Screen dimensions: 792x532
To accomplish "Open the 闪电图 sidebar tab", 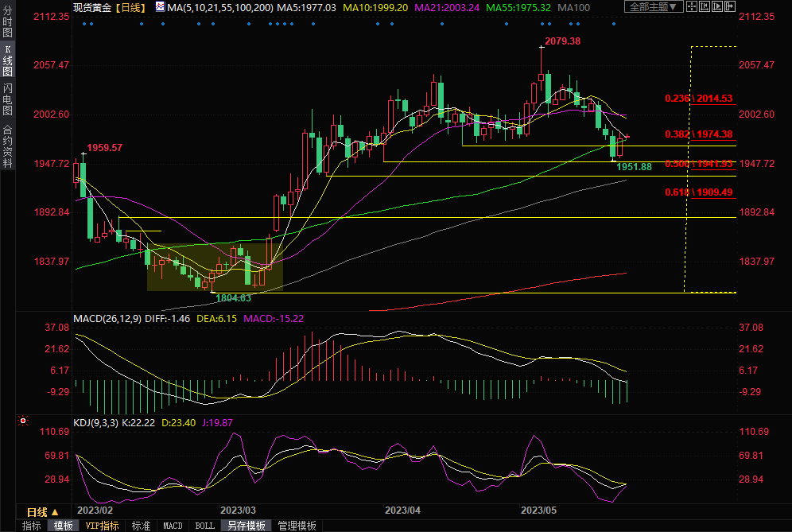I will [x=8, y=99].
